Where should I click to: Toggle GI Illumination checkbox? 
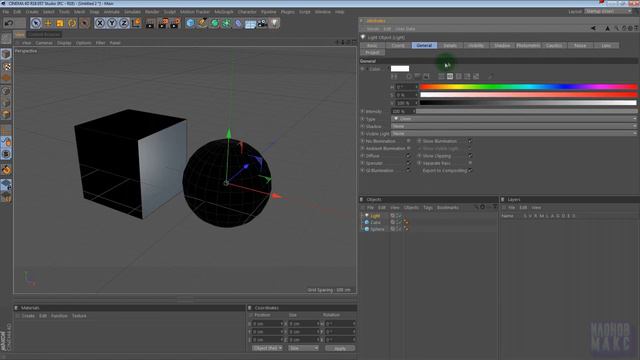[x=408, y=171]
